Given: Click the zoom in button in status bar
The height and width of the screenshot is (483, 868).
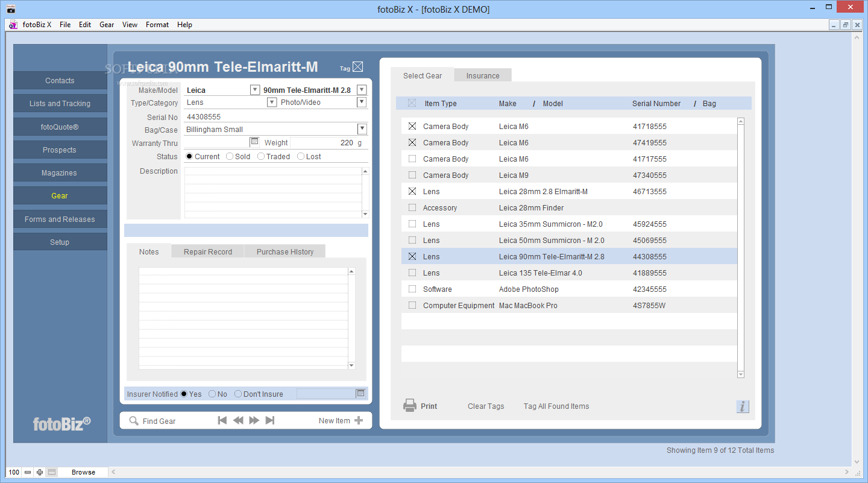Looking at the screenshot, I should 40,472.
